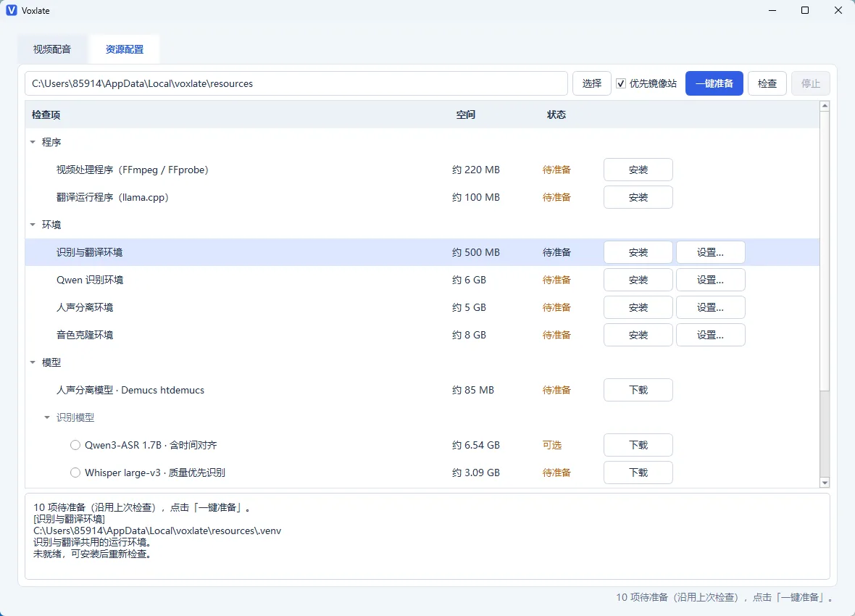The width and height of the screenshot is (855, 616).
Task: Close the Voxlate window
Action: 838,10
